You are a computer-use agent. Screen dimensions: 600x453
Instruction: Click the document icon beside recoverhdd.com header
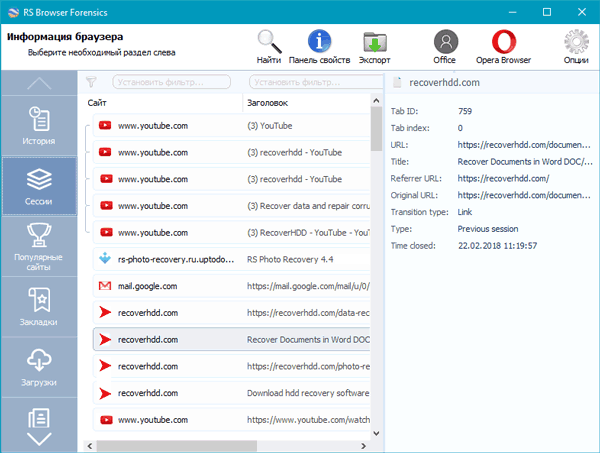click(x=397, y=82)
